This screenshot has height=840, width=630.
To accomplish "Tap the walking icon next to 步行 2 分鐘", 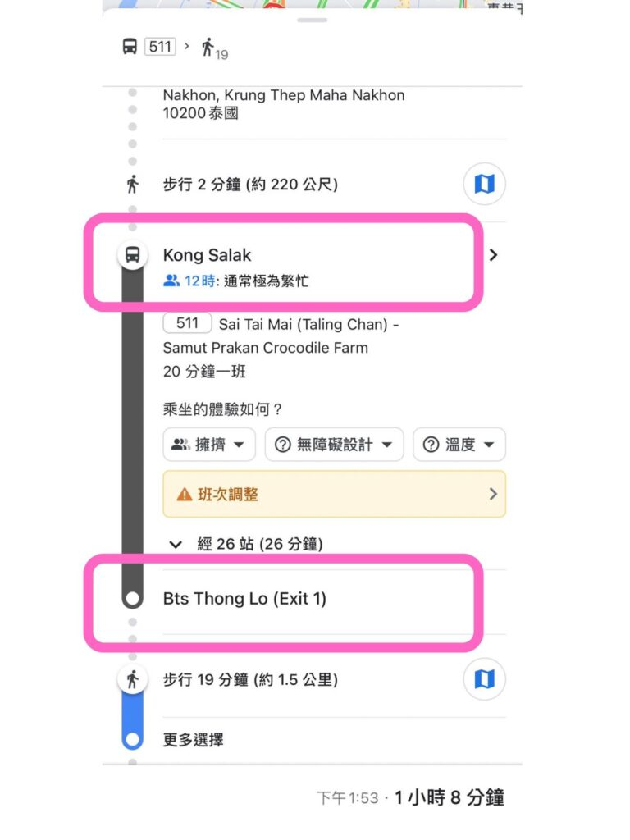I will (132, 185).
